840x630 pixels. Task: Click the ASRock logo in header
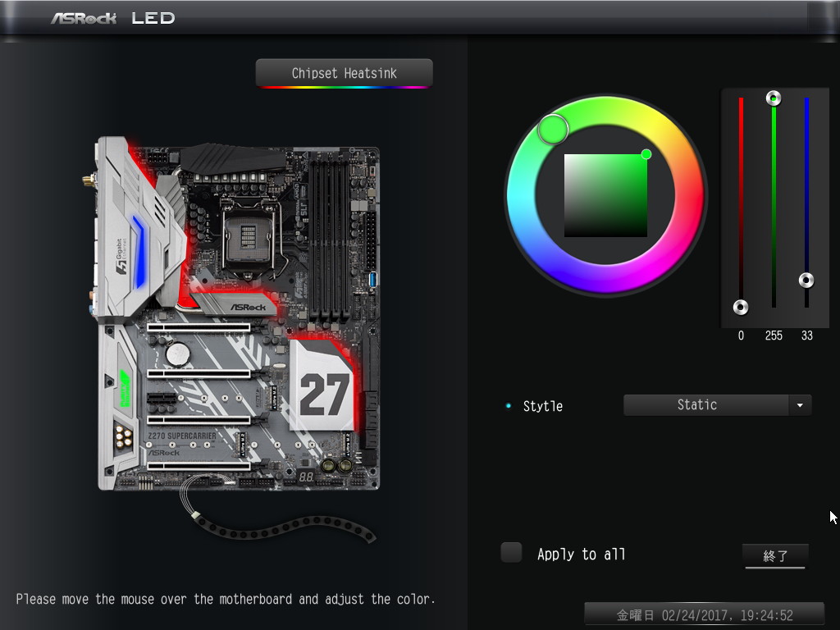(84, 18)
